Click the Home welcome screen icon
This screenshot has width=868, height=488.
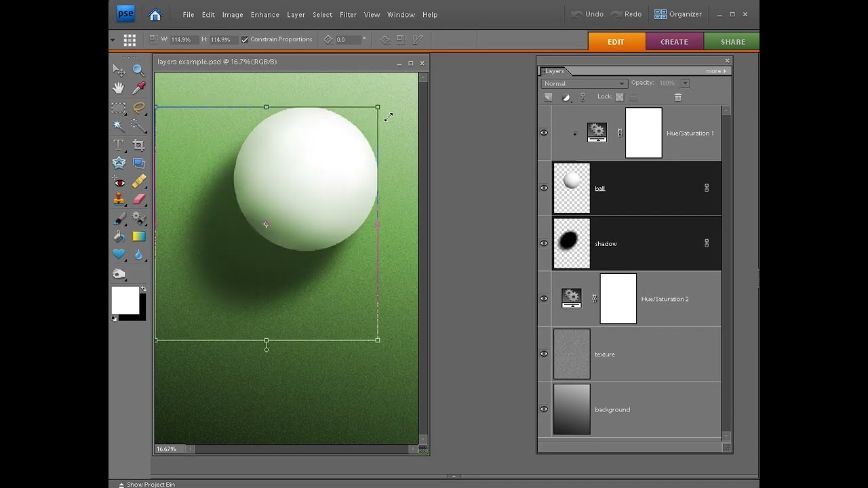coord(155,14)
